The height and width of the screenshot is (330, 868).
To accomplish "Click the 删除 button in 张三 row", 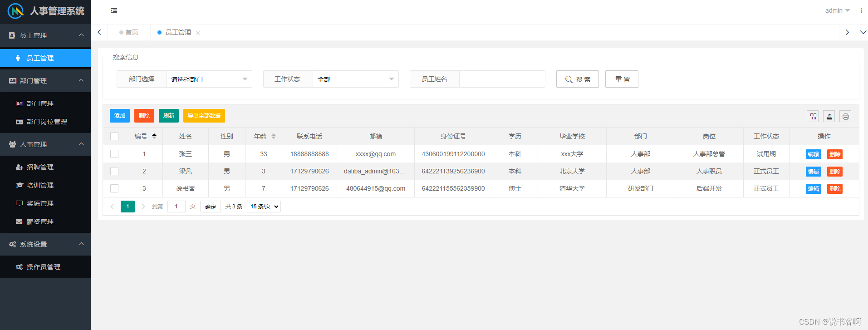I will 835,154.
